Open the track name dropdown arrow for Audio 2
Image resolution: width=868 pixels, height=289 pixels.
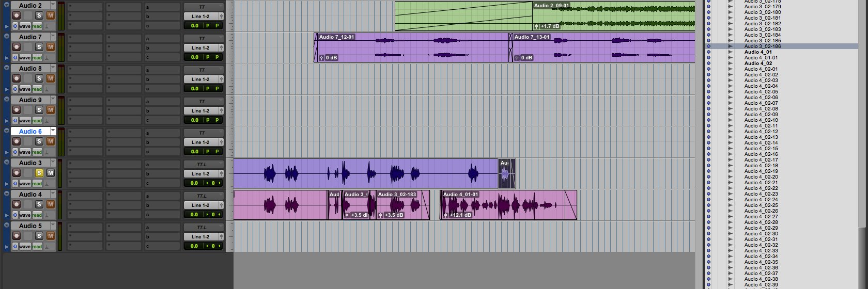pyautogui.click(x=53, y=6)
